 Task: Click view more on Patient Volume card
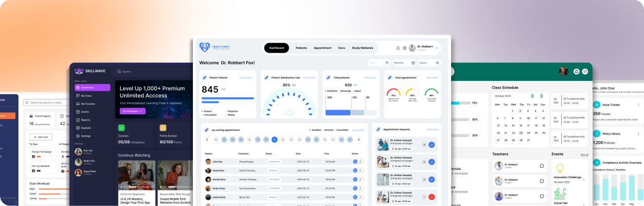[x=246, y=78]
